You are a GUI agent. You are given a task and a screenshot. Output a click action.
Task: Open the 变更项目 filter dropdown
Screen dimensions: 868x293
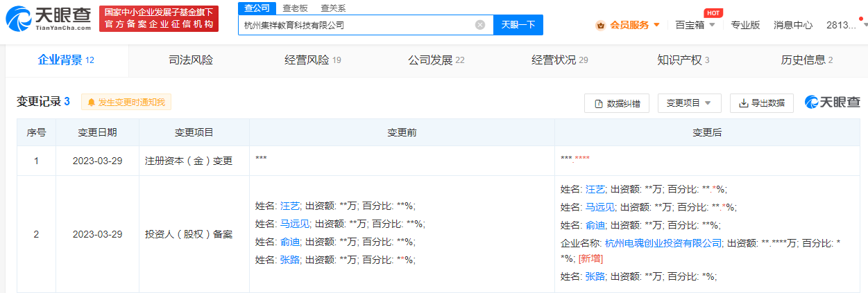[689, 103]
